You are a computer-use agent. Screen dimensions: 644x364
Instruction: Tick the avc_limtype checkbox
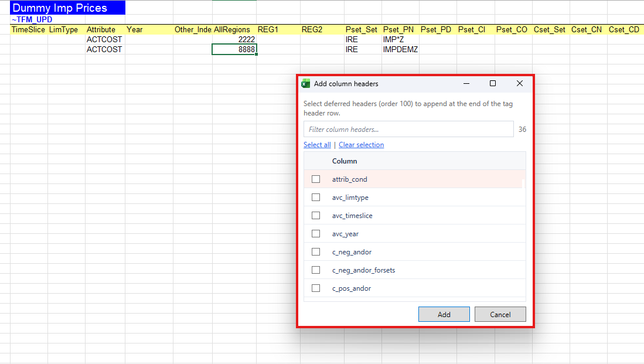click(x=316, y=197)
